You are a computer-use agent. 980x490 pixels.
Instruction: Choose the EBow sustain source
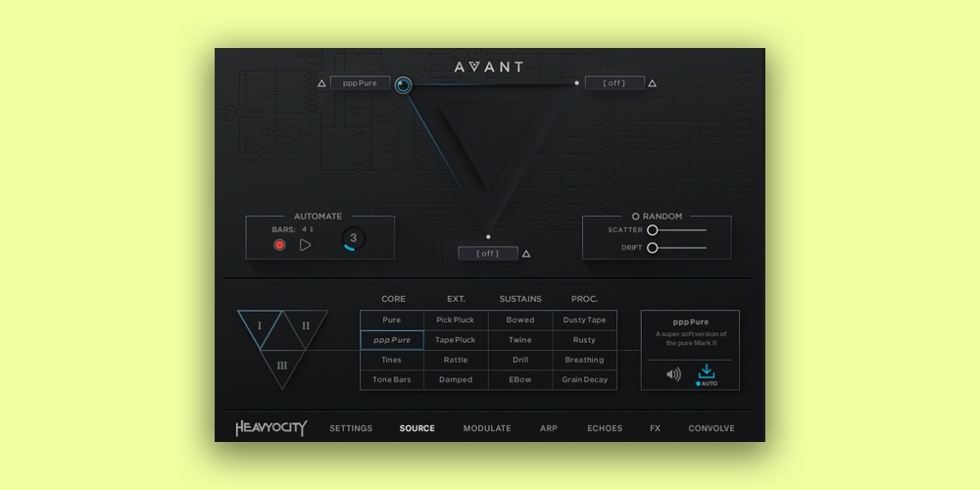point(520,380)
